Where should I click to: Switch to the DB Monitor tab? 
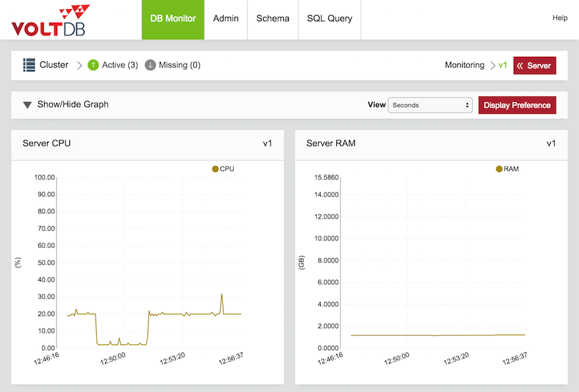173,19
